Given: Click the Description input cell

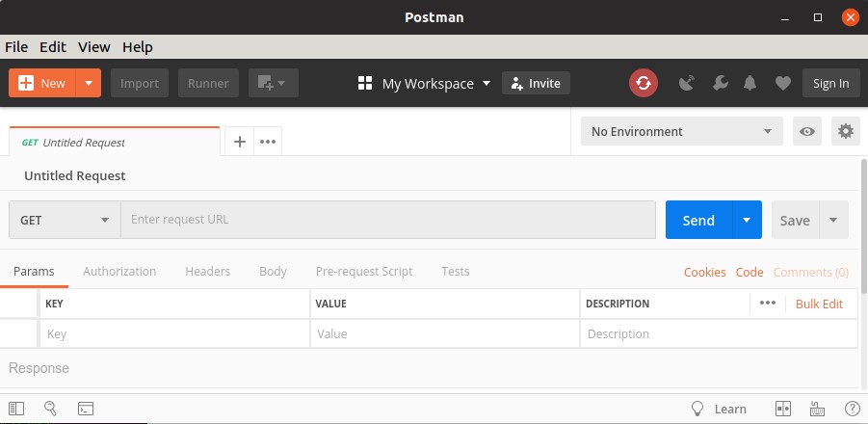Looking at the screenshot, I should click(719, 333).
